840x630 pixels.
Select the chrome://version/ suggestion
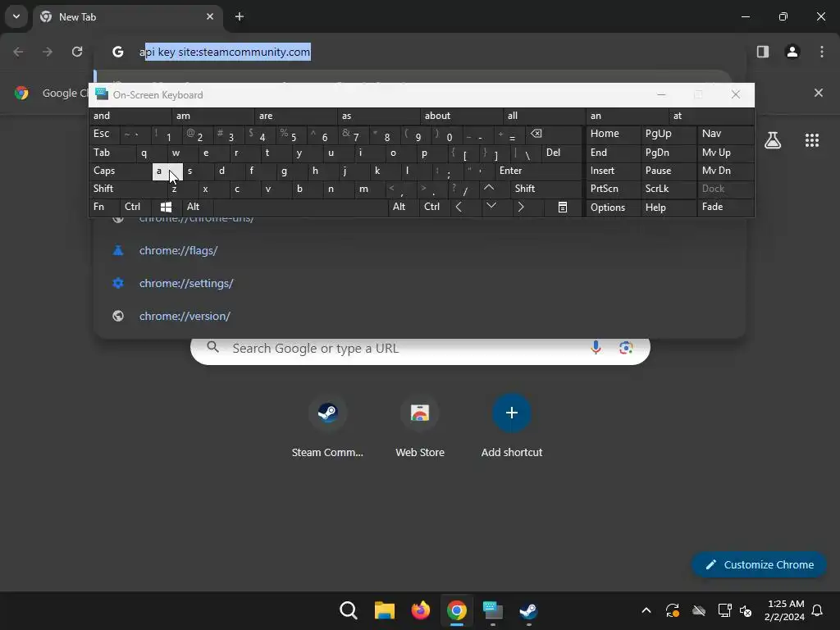coord(419,316)
